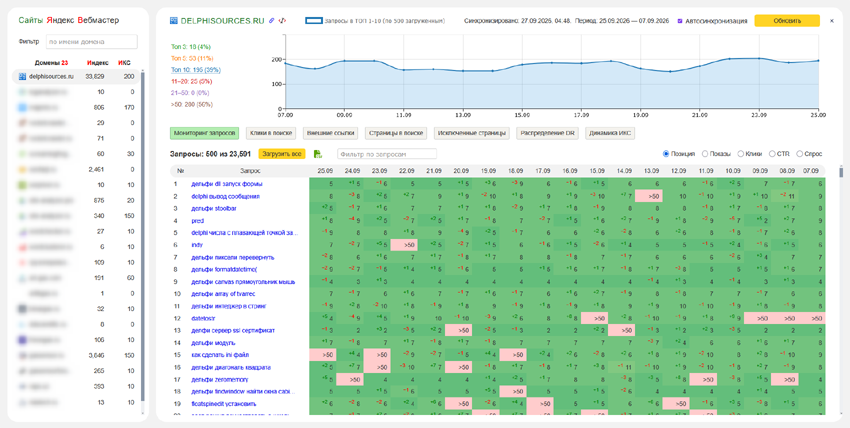
Task: Open query 'pred'
Action: pyautogui.click(x=197, y=221)
